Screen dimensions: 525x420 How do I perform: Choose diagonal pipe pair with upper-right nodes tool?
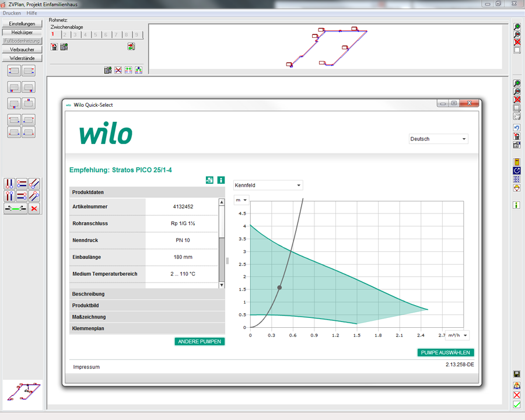tap(34, 195)
